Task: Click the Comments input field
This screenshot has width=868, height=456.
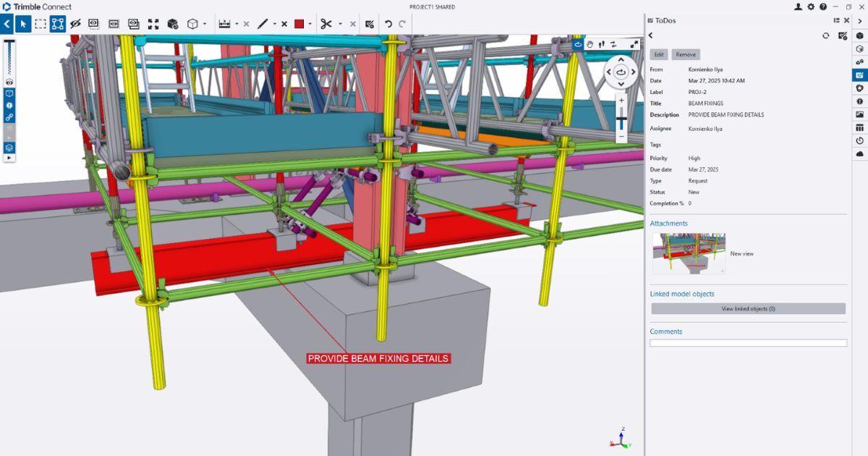Action: tap(748, 343)
